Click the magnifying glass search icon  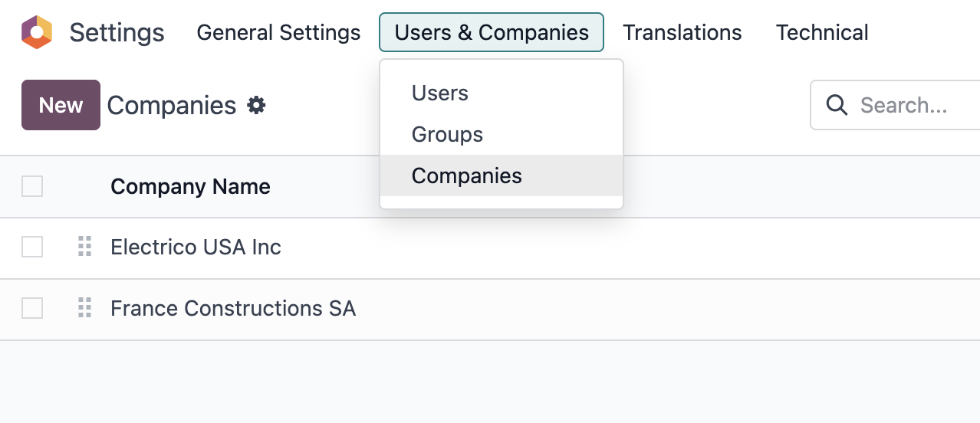837,105
